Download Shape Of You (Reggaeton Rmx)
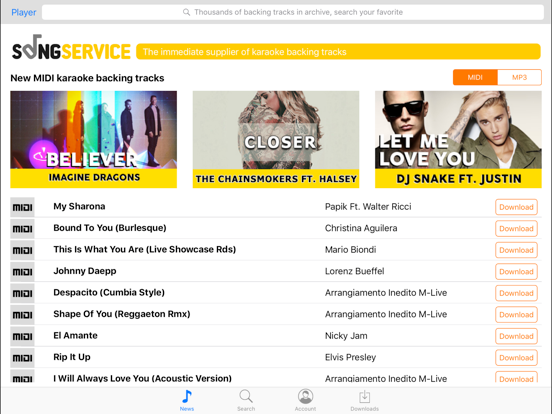The image size is (552, 414). coord(516,314)
